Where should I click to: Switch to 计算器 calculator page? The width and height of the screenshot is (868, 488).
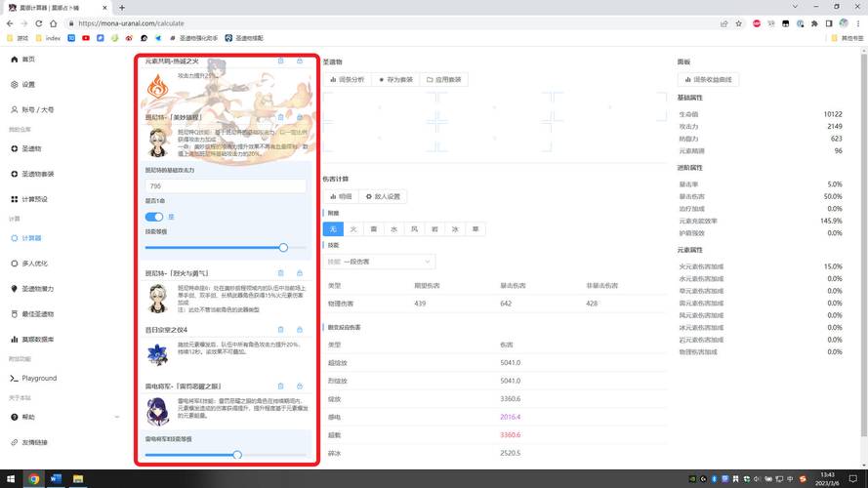pyautogui.click(x=26, y=238)
